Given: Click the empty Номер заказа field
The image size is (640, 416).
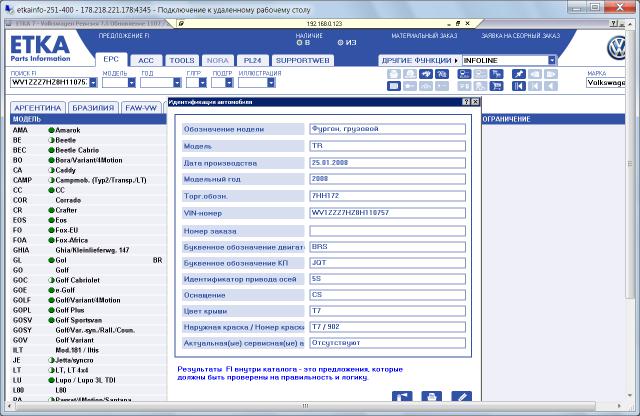Looking at the screenshot, I should click(x=387, y=231).
